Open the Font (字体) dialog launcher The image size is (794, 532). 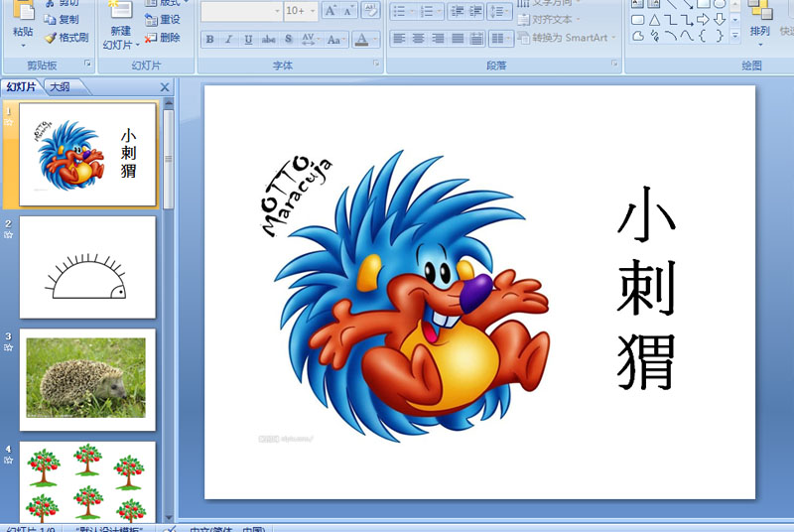click(x=376, y=64)
